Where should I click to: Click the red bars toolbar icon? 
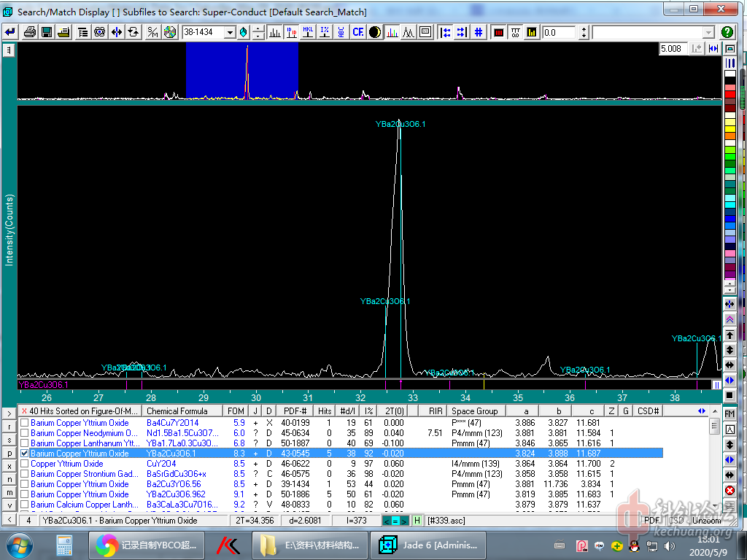(499, 32)
